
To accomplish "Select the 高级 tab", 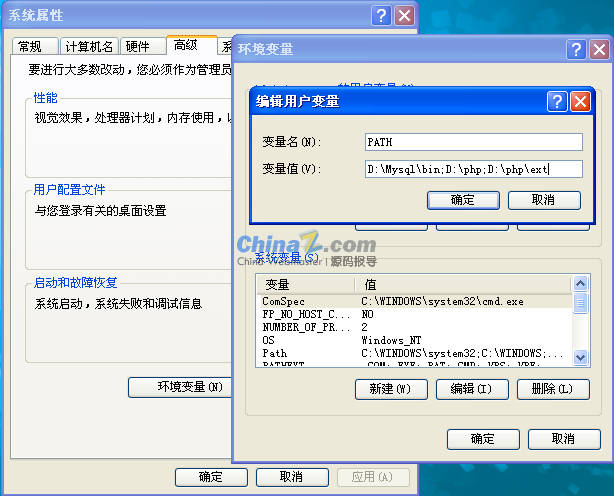I will (x=191, y=45).
